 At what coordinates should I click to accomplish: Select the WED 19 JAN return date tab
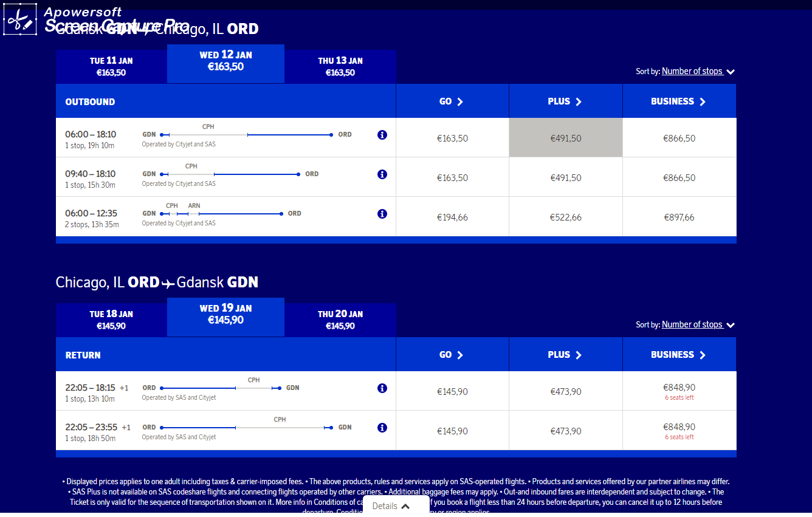(225, 317)
